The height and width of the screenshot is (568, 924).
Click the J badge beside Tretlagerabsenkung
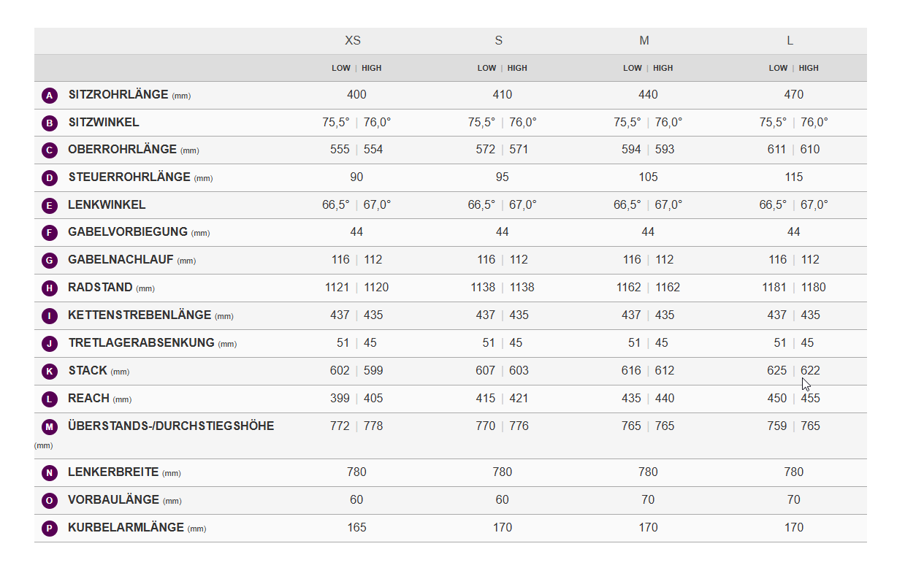point(50,344)
